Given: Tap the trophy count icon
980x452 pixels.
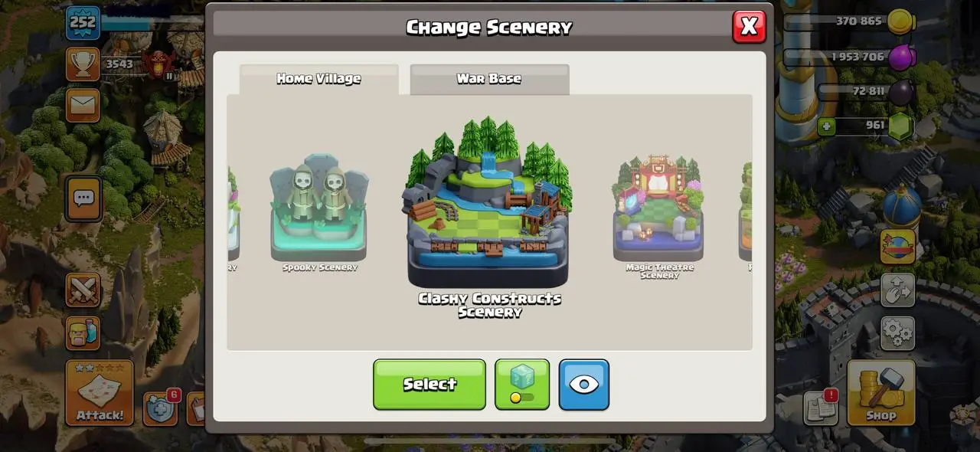Looking at the screenshot, I should click(83, 64).
